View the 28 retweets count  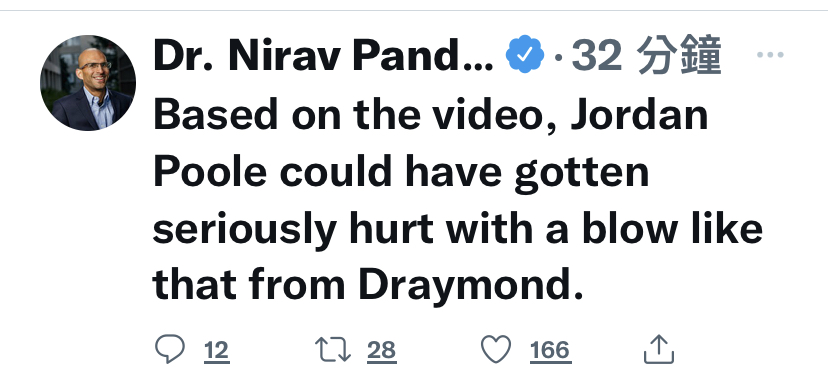point(381,351)
